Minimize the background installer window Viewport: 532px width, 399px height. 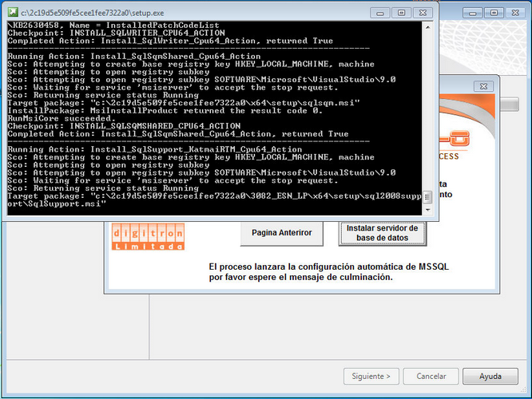point(472,13)
